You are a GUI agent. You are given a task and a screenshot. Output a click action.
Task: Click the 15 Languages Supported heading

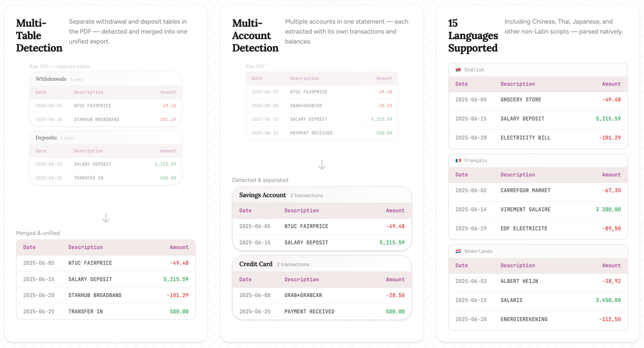473,35
